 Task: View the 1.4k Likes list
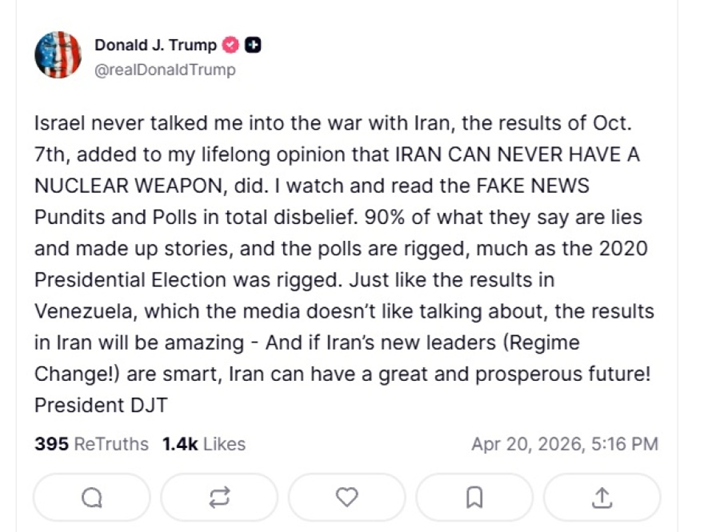coord(204,444)
